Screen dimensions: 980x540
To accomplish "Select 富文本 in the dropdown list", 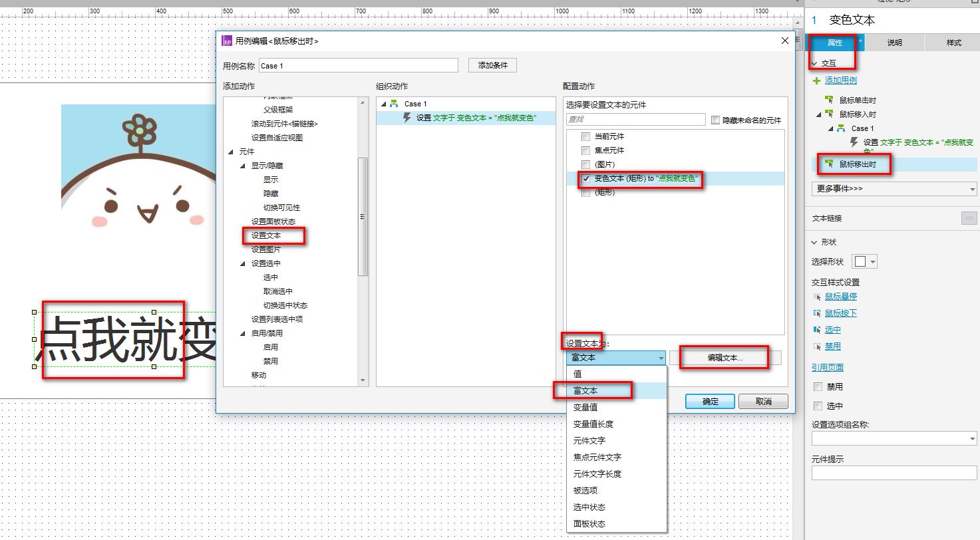I will [616, 390].
